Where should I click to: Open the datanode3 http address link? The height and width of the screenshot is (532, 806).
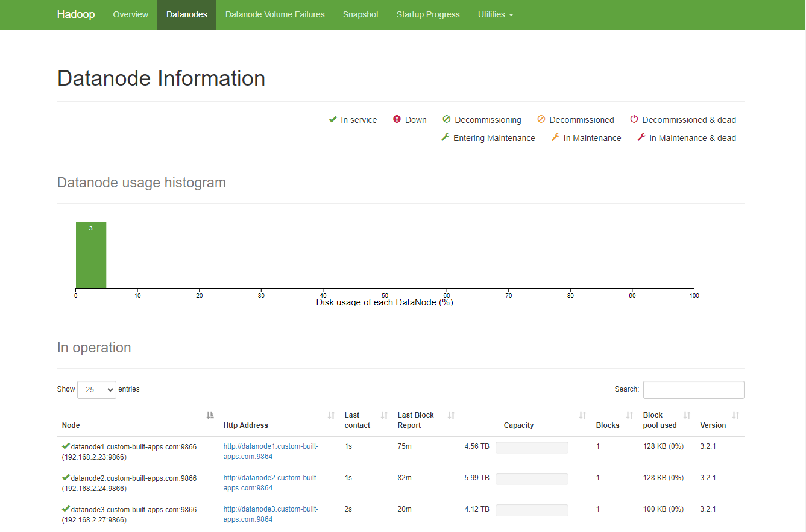point(271,514)
